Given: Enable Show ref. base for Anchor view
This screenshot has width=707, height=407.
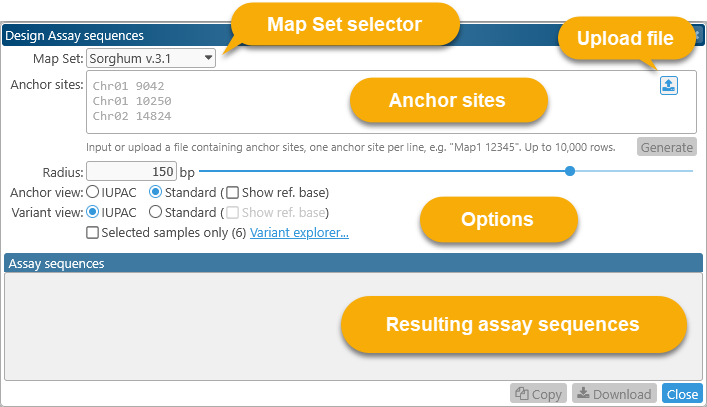Looking at the screenshot, I should pos(233,192).
